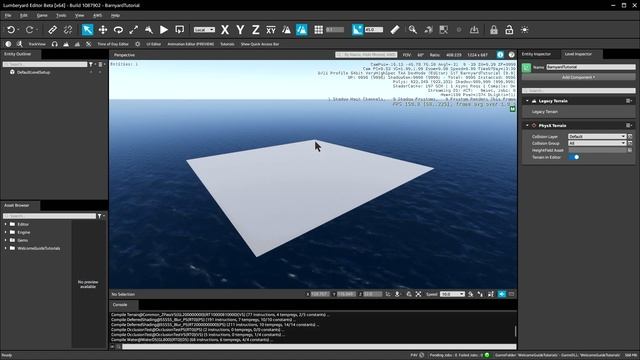Open the AWS menu
This screenshot has height=360, width=640.
[97, 16]
